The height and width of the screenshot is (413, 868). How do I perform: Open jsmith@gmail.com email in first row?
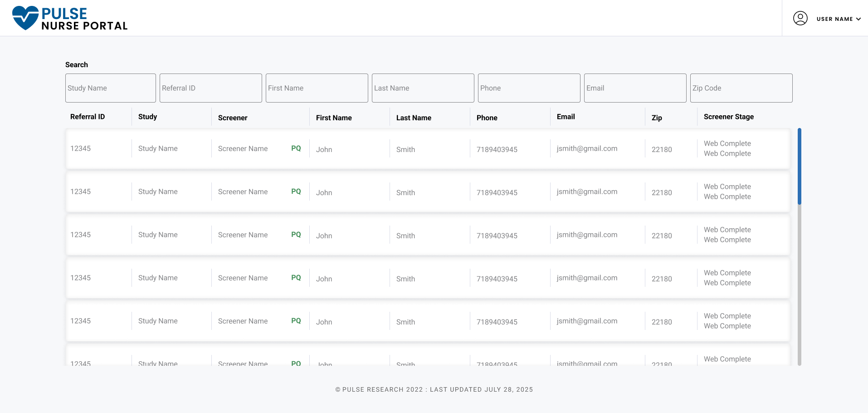[x=587, y=148]
